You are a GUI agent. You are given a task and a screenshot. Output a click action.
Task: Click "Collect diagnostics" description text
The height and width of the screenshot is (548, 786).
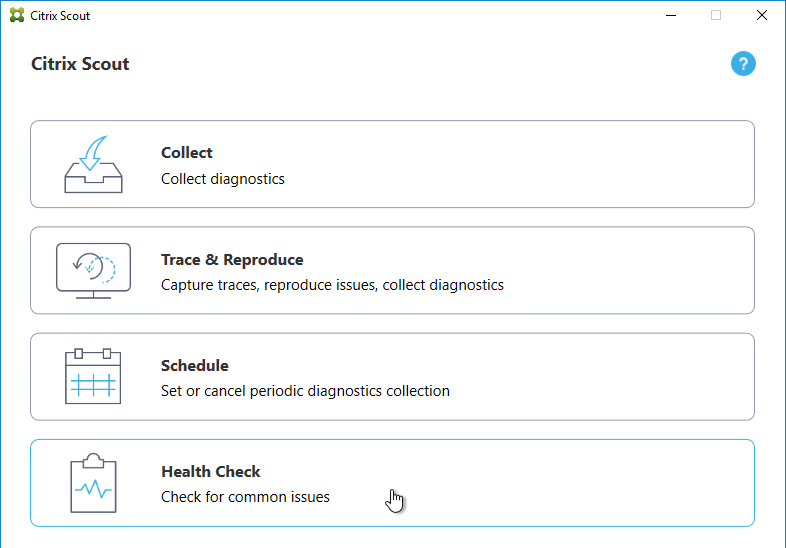223,179
